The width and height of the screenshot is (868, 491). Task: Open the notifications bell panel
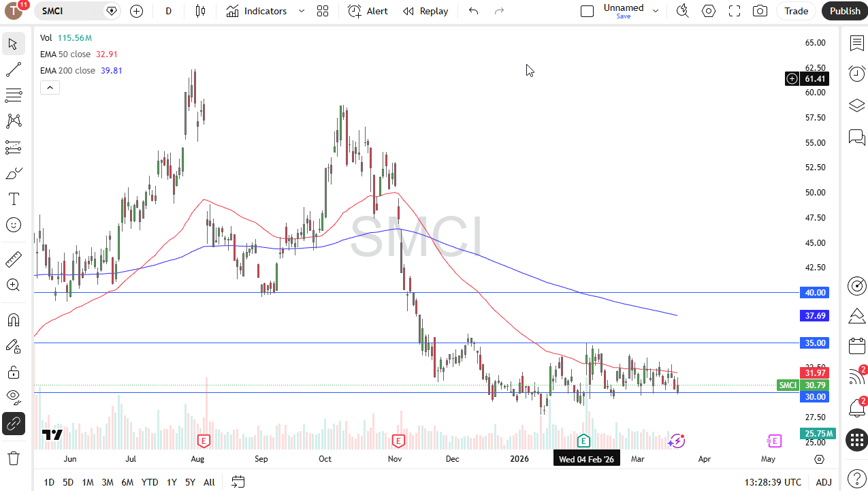pyautogui.click(x=856, y=408)
